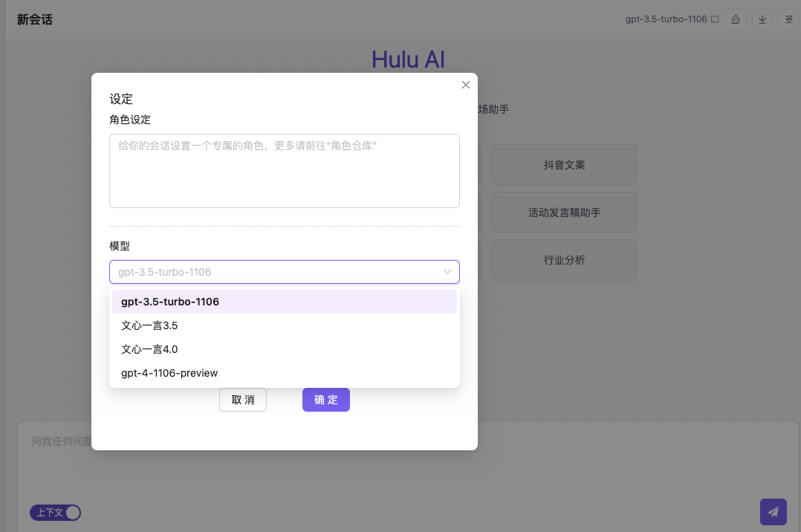Select gpt-3.5-turbo-1106 from the model list
The height and width of the screenshot is (532, 801).
click(285, 302)
